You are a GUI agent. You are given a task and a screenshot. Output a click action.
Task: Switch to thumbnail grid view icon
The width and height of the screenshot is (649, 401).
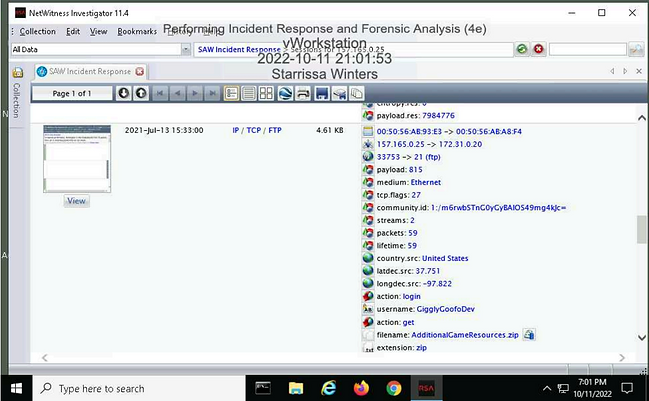click(x=266, y=93)
